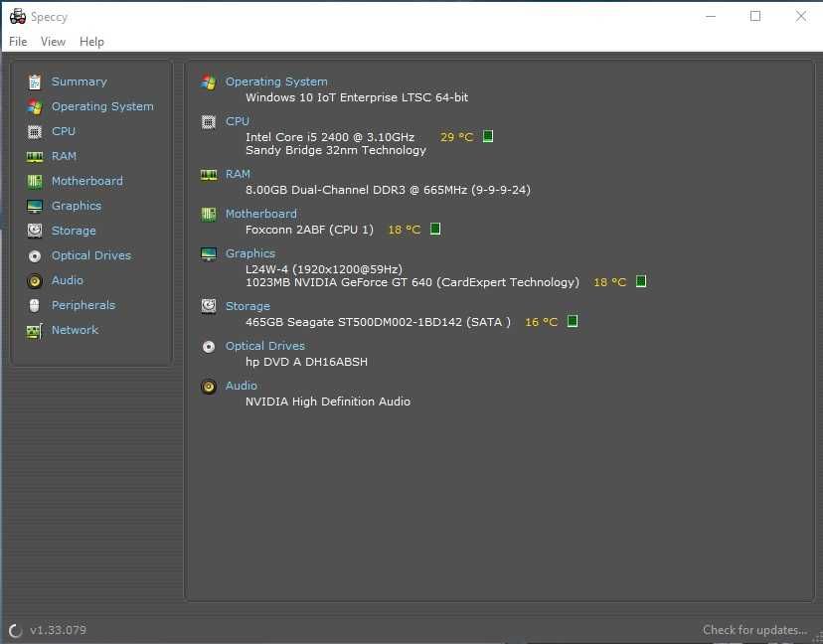The width and height of the screenshot is (823, 644).
Task: Click the CPU chip icon in sidebar
Action: (x=35, y=131)
